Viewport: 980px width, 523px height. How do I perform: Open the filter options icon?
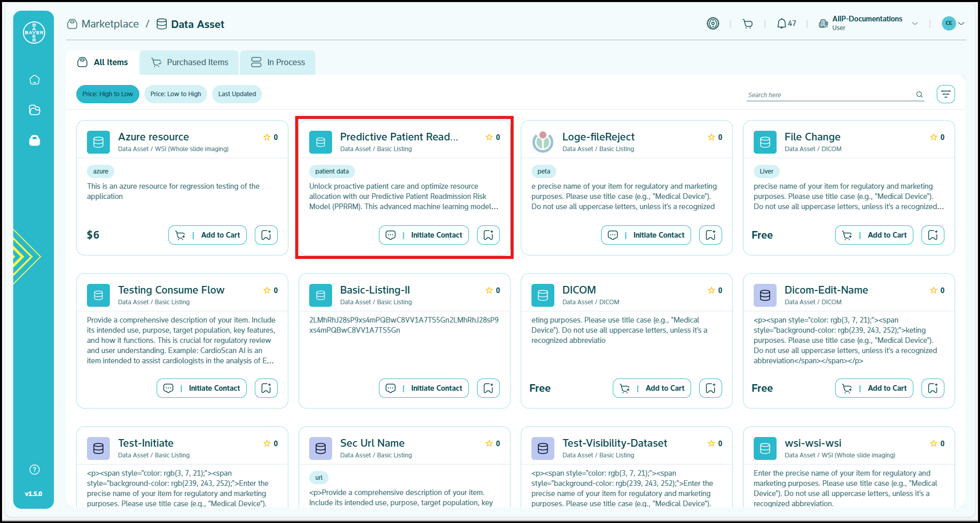945,94
